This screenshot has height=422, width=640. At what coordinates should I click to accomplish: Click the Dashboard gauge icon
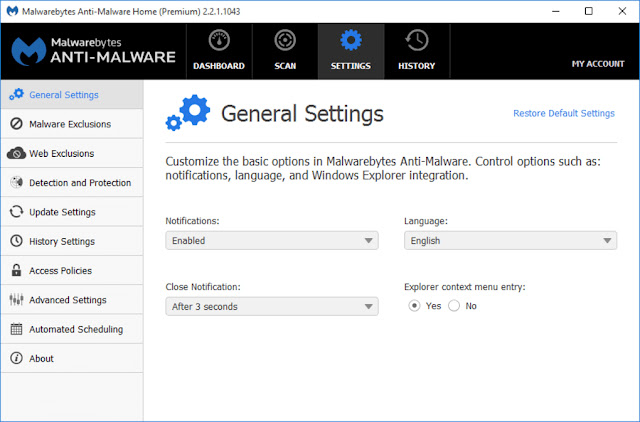[219, 40]
